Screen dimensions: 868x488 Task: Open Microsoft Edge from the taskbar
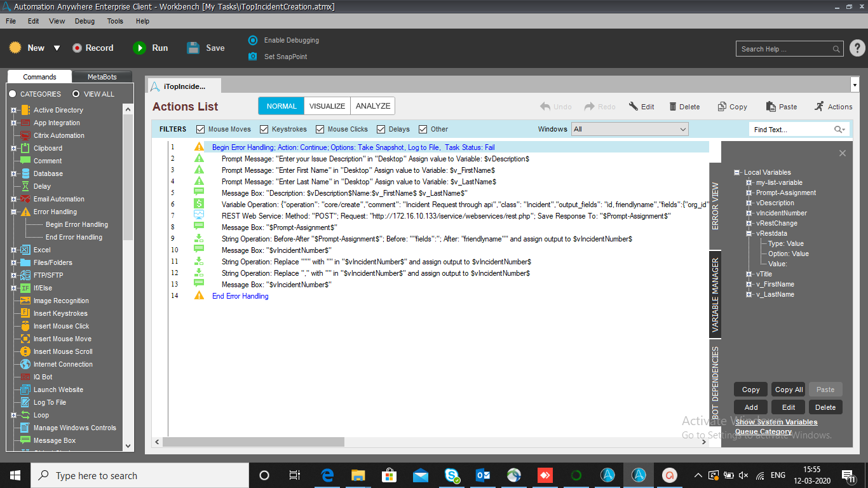pos(328,475)
